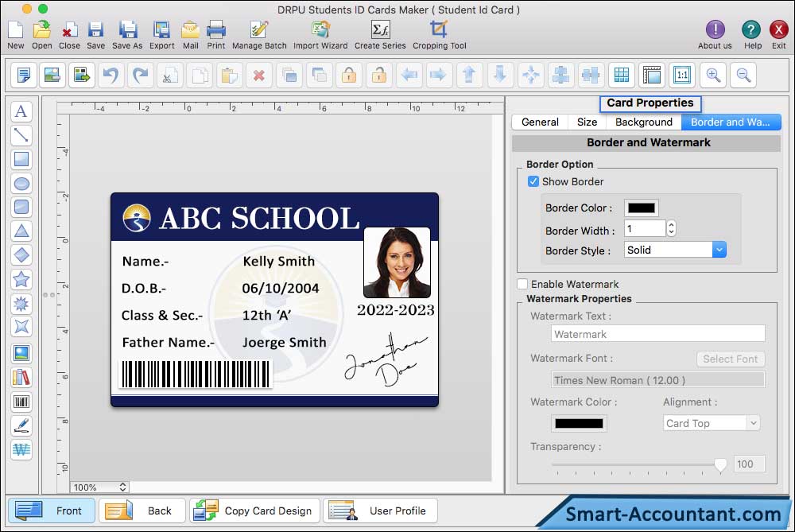Viewport: 795px width, 532px height.
Task: Select the '2022-2023' year text
Action: (x=395, y=310)
